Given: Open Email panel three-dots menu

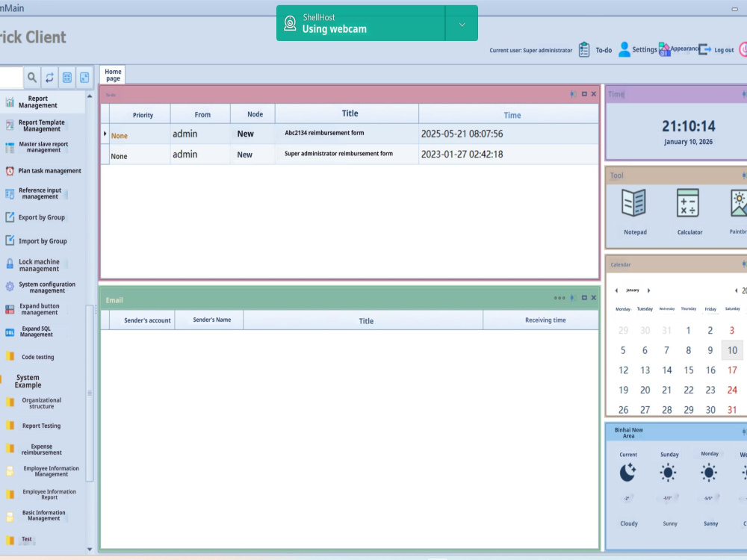Looking at the screenshot, I should coord(560,298).
